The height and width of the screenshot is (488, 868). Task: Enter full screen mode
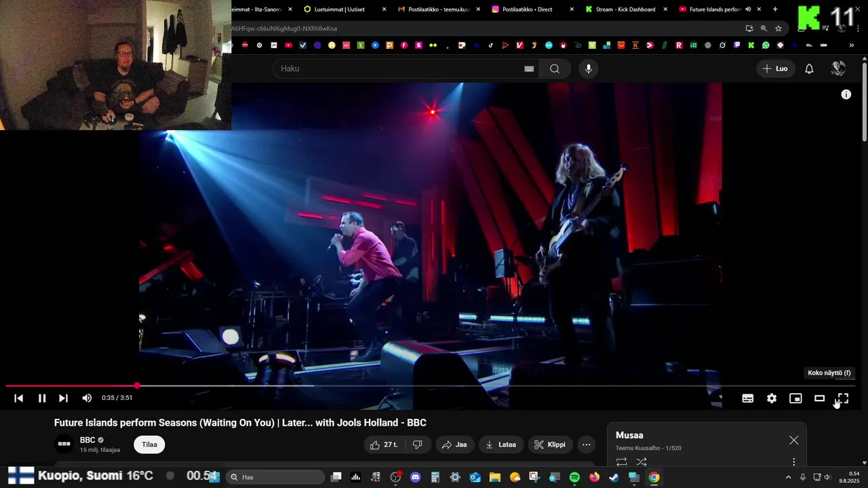(843, 399)
